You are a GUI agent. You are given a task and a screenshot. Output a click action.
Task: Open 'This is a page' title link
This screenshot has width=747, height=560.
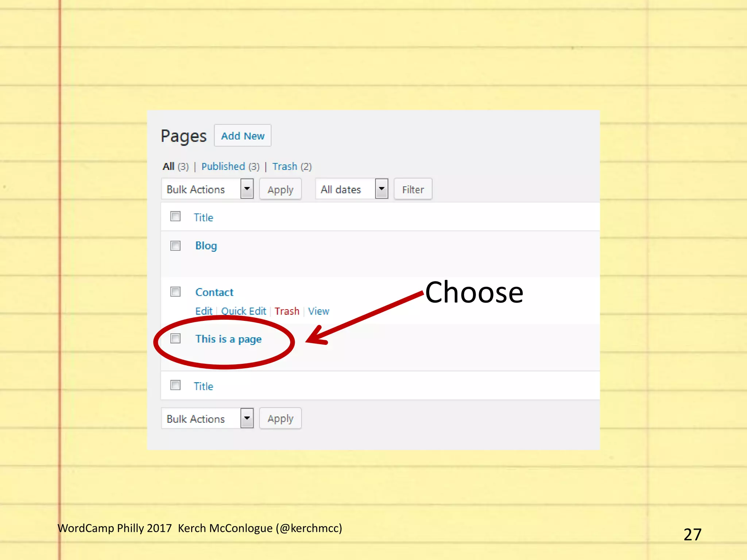point(228,339)
